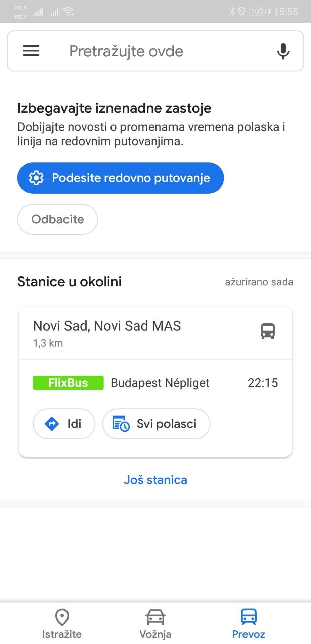Screen dimensions: 311x644
Task: Switch to the Vožnja tab label
Action: click(155, 634)
